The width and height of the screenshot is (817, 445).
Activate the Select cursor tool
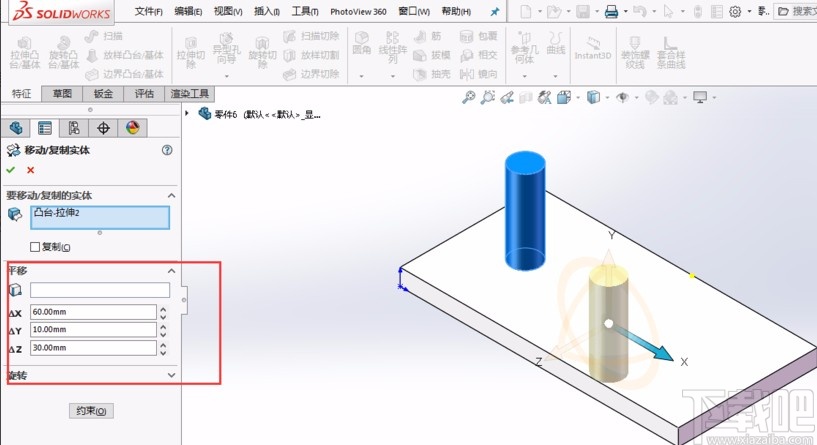[668, 11]
